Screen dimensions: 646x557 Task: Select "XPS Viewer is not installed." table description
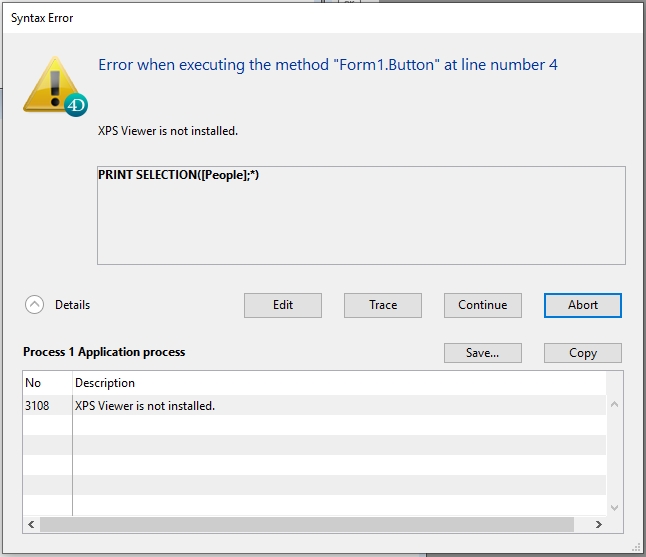click(x=145, y=406)
